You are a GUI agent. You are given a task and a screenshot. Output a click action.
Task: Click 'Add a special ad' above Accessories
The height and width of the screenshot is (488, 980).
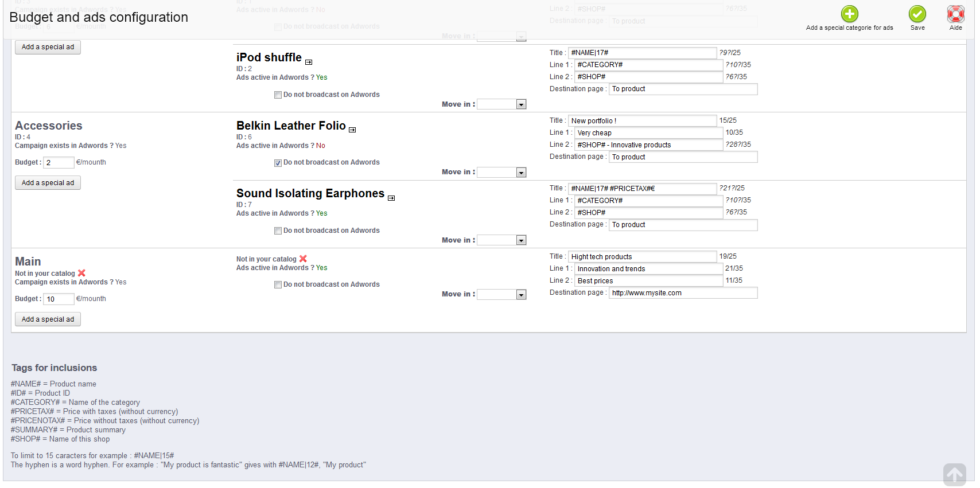tap(48, 47)
